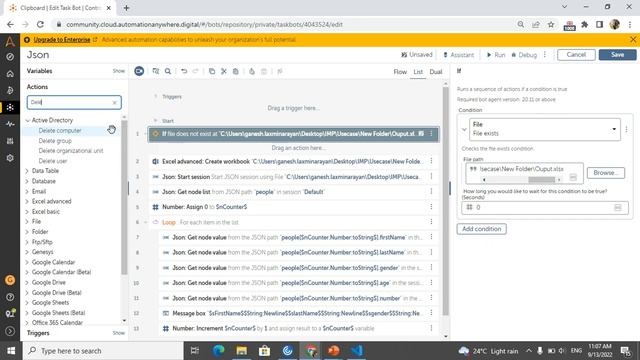
Task: Open options menu for Create workbook row
Action: point(431,161)
